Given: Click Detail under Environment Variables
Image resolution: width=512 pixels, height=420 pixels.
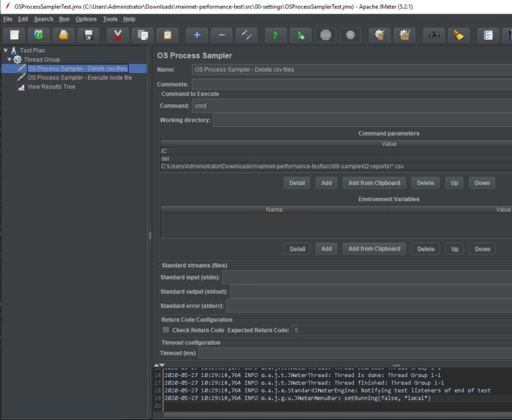Looking at the screenshot, I should click(297, 249).
